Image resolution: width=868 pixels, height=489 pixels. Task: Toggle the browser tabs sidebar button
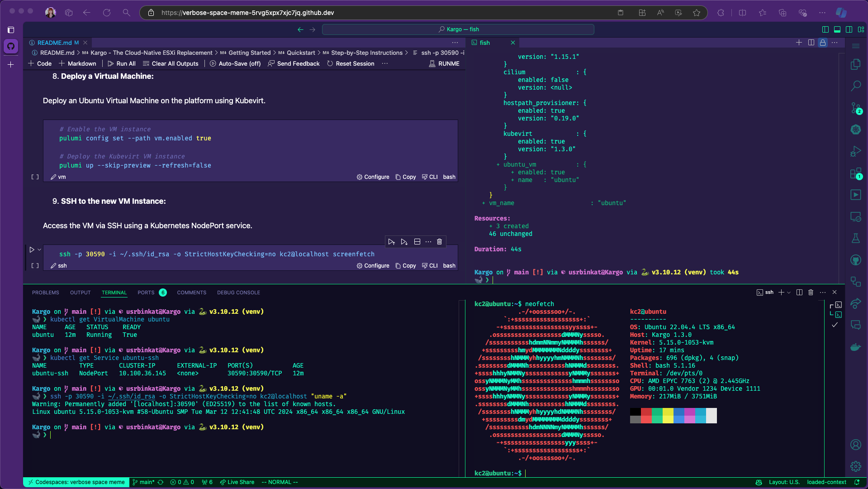(11, 30)
